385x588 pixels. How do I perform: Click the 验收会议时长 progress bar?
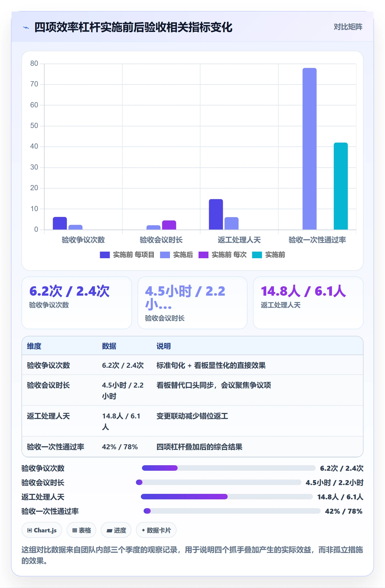(219, 482)
